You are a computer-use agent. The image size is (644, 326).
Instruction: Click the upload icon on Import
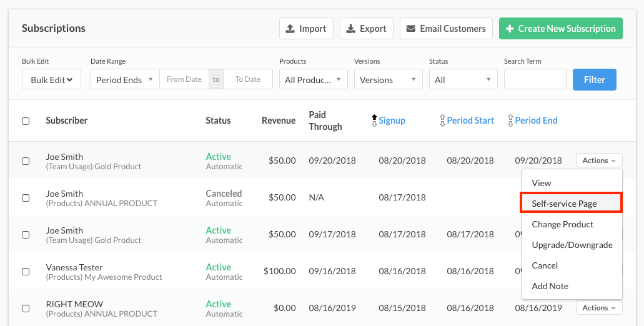pyautogui.click(x=290, y=29)
